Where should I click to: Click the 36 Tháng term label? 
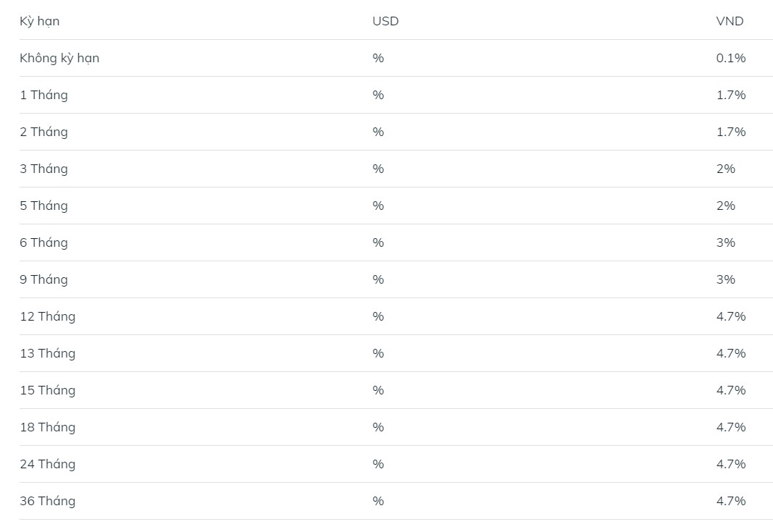pyautogui.click(x=48, y=501)
